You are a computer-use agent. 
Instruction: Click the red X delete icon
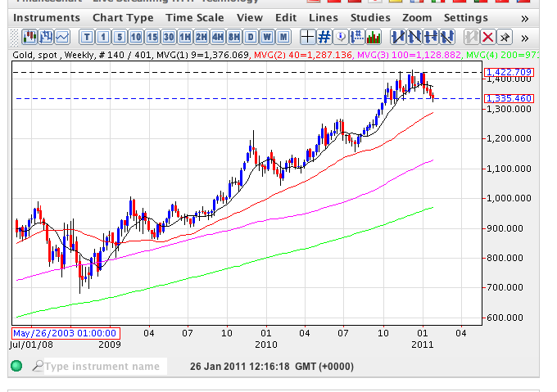[x=488, y=37]
